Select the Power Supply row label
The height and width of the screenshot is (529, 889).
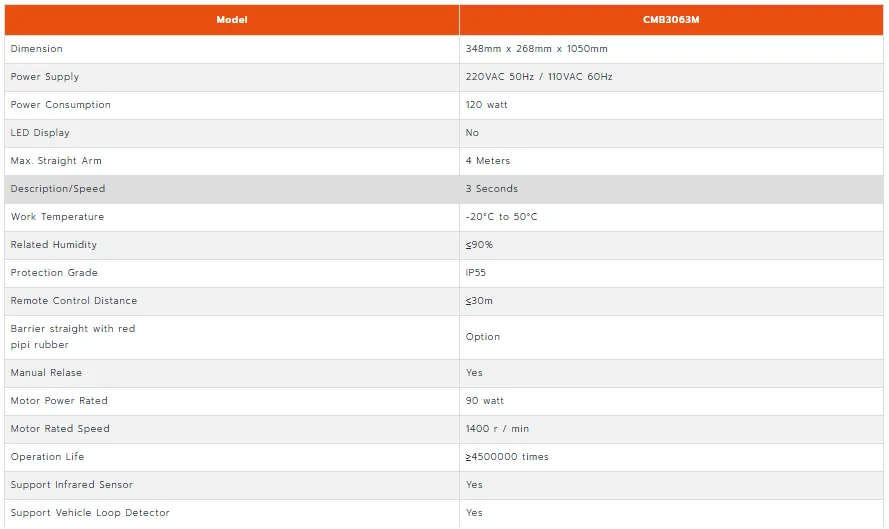[45, 77]
